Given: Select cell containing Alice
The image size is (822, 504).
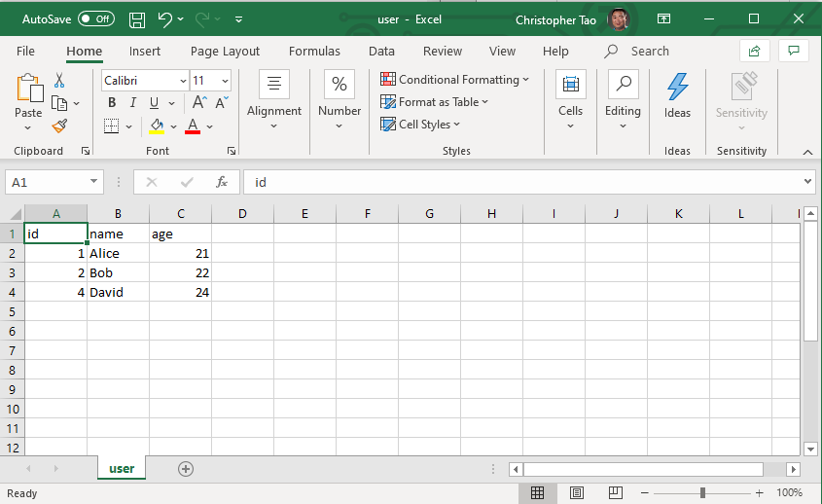Looking at the screenshot, I should pos(117,253).
